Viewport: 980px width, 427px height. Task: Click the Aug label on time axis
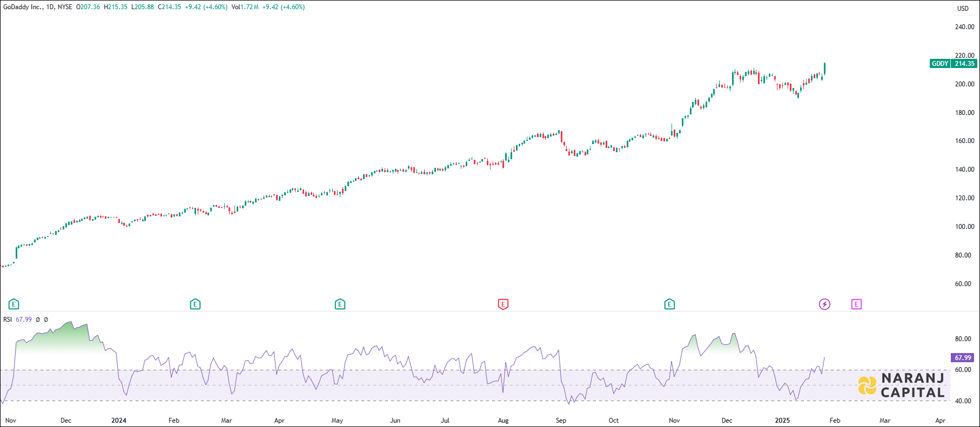(503, 421)
